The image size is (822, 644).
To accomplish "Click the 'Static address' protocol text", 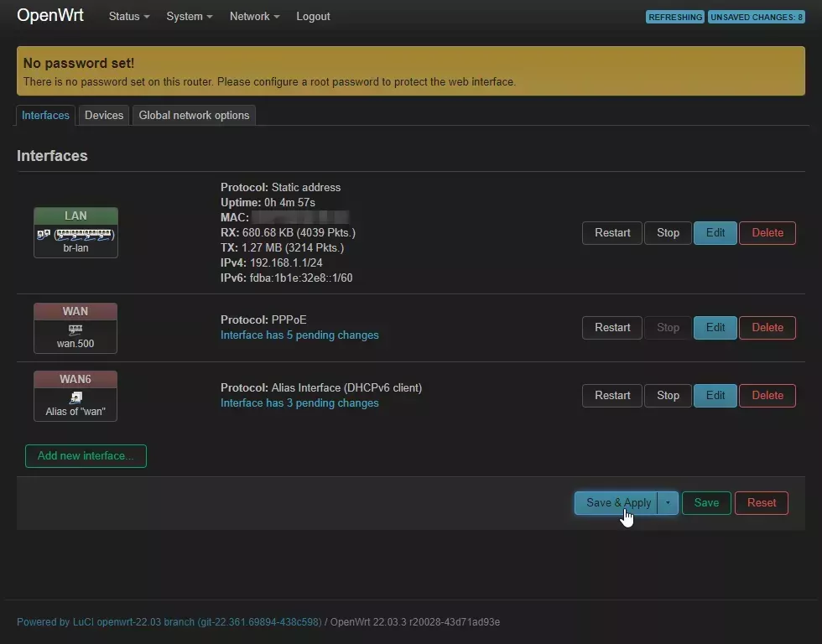I will point(306,188).
